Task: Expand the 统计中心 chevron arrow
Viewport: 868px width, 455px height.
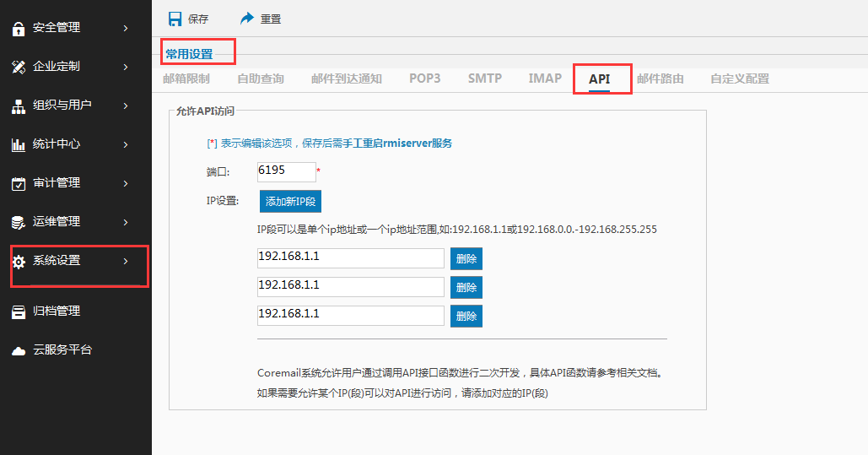Action: (x=126, y=144)
